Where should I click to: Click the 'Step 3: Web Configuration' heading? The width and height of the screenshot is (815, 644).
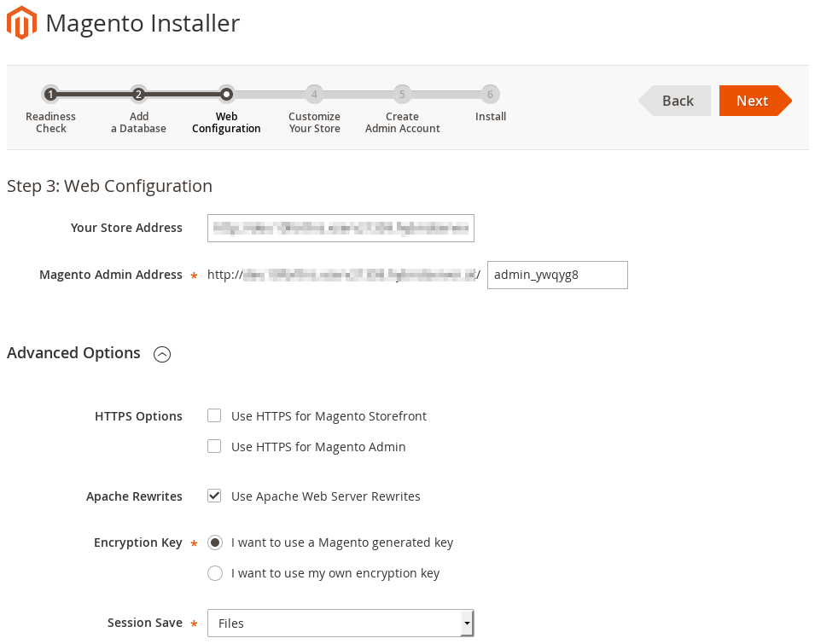110,187
